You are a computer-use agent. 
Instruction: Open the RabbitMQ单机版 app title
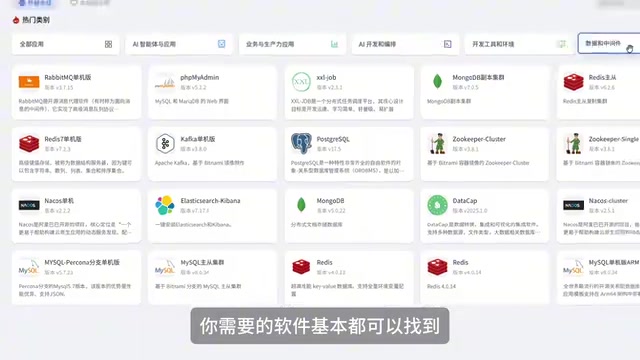coord(68,77)
